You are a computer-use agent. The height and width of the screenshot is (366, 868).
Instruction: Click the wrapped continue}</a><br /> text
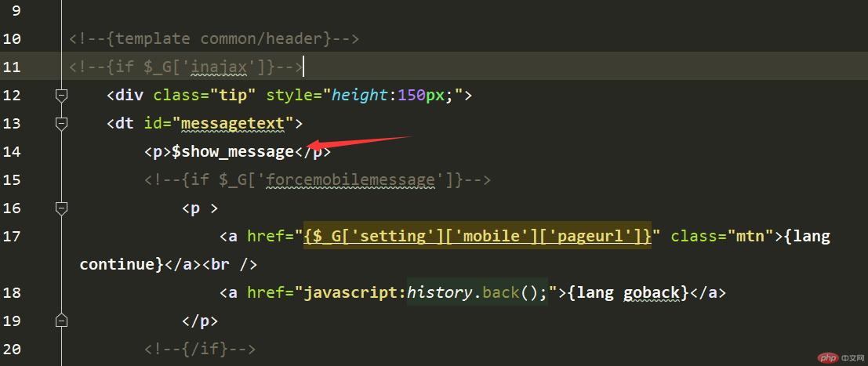[169, 265]
